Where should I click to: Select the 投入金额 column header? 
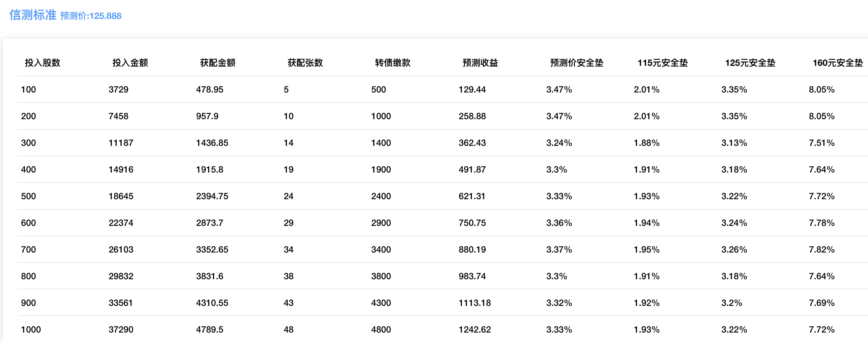click(130, 63)
